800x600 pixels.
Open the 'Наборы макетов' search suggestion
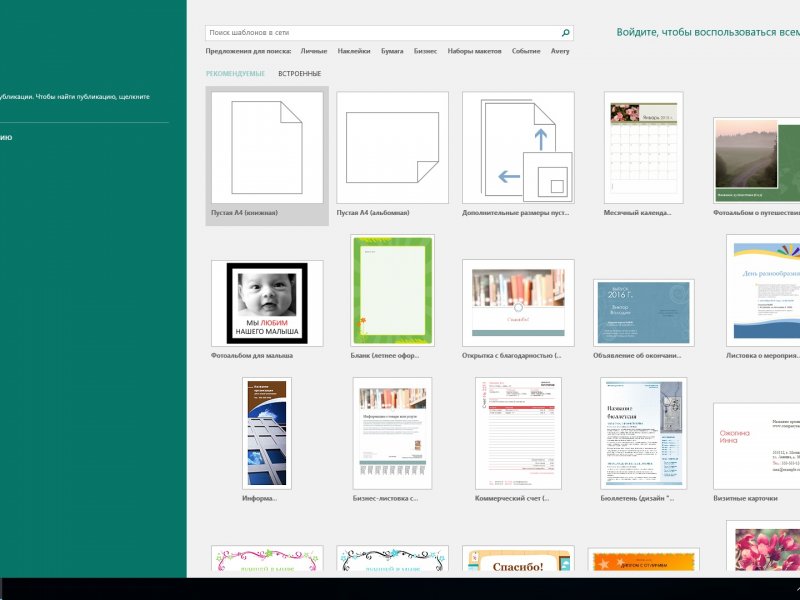[x=474, y=51]
